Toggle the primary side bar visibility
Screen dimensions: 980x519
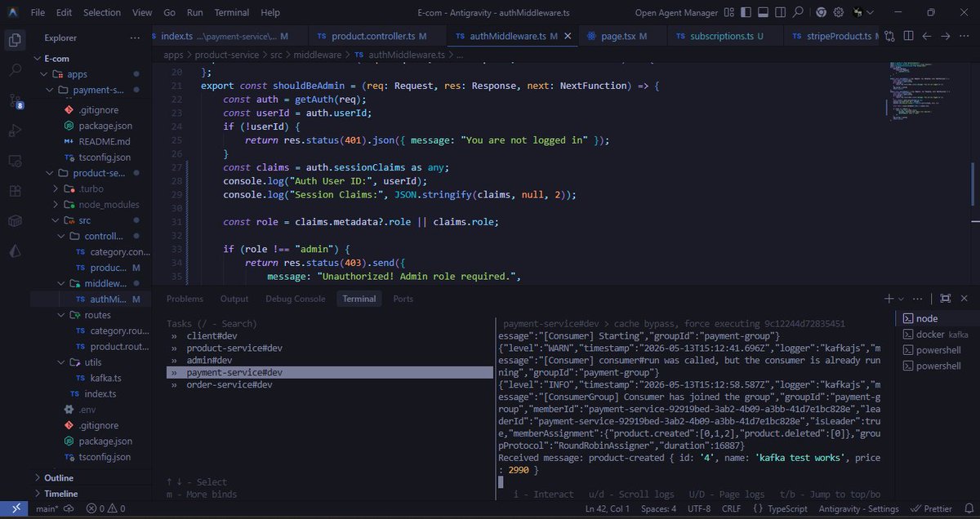(x=745, y=12)
